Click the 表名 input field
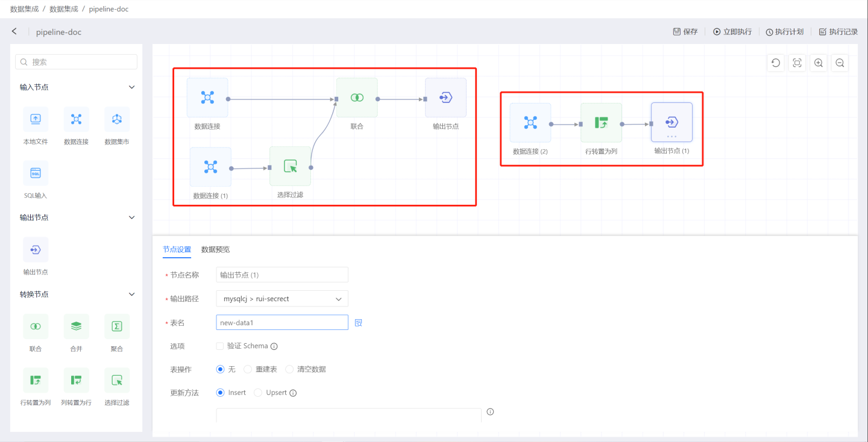 [x=281, y=323]
